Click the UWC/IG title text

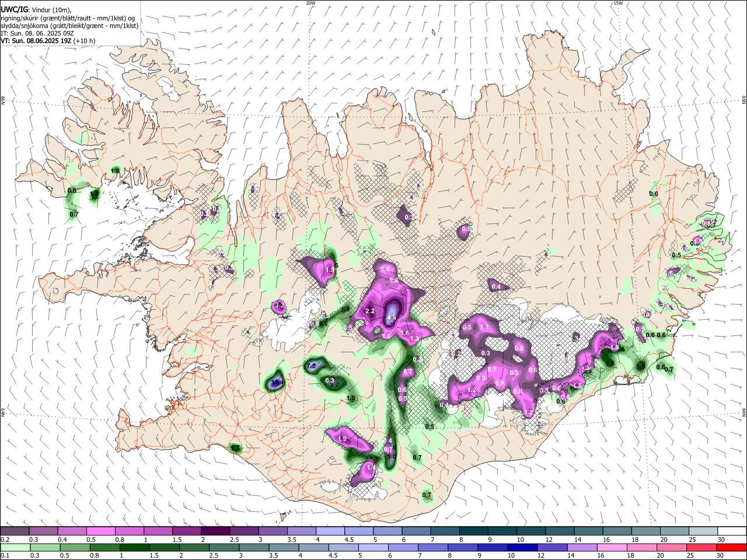tap(14, 9)
